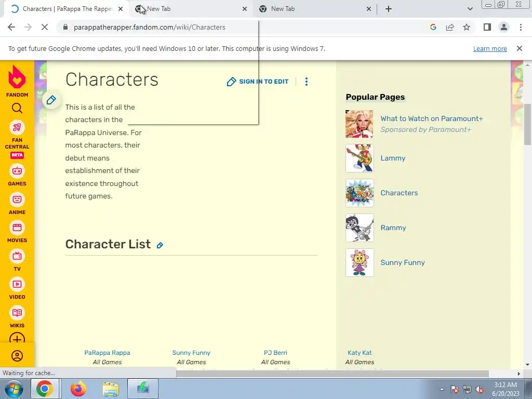Click the browser forward arrow
This screenshot has height=399, width=532.
click(x=28, y=27)
